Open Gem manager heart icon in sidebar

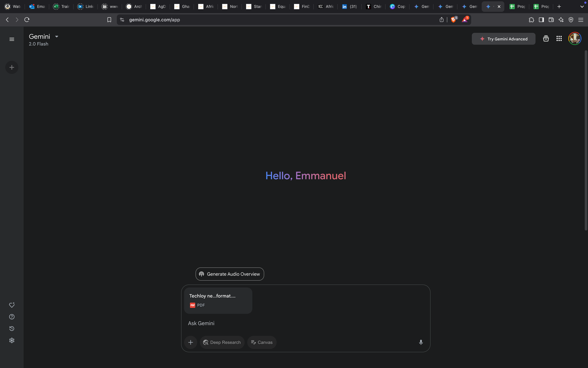(12, 305)
